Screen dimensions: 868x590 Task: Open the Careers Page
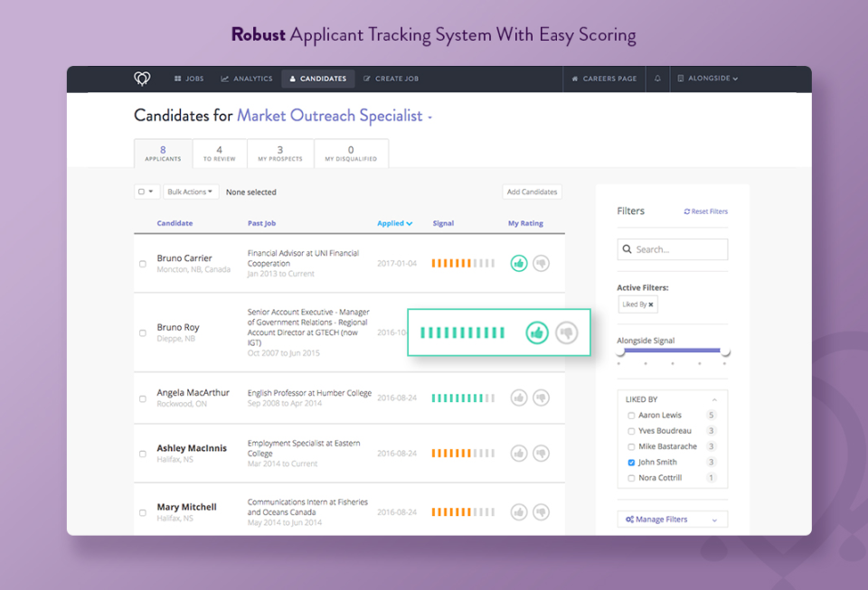603,79
